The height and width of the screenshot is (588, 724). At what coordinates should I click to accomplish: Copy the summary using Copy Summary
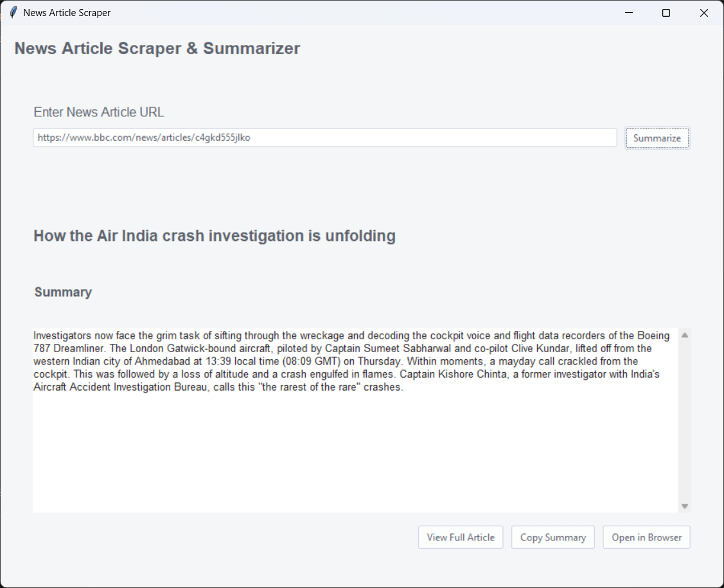[x=552, y=537]
